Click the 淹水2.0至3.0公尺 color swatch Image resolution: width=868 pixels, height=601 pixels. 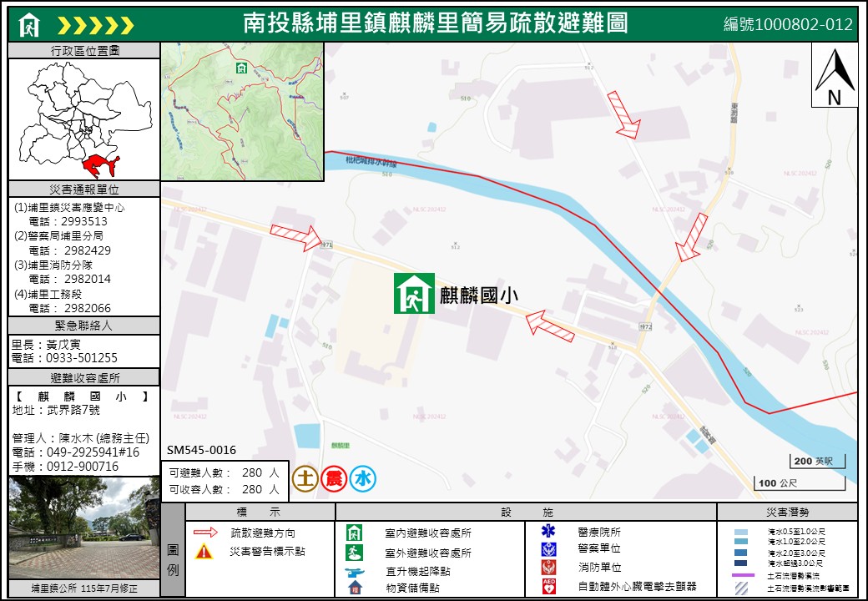click(x=740, y=553)
